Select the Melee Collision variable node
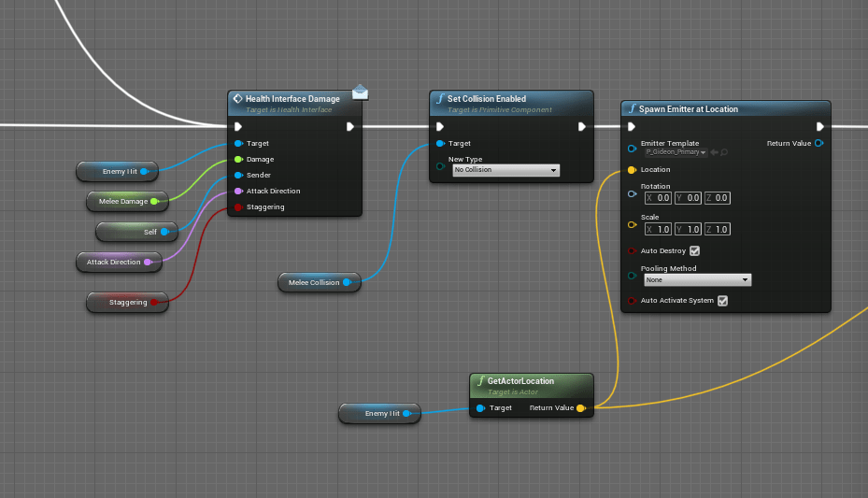The height and width of the screenshot is (498, 868). tap(313, 282)
